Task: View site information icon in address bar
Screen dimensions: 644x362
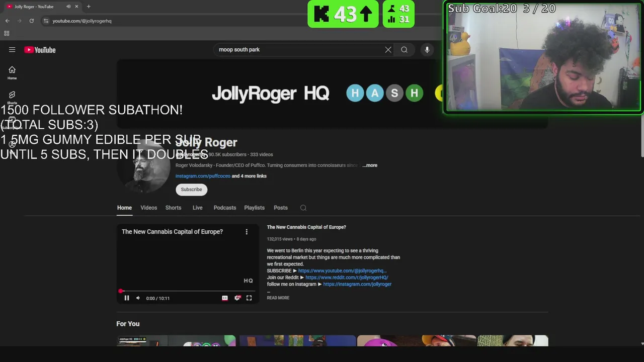Action: (46, 21)
